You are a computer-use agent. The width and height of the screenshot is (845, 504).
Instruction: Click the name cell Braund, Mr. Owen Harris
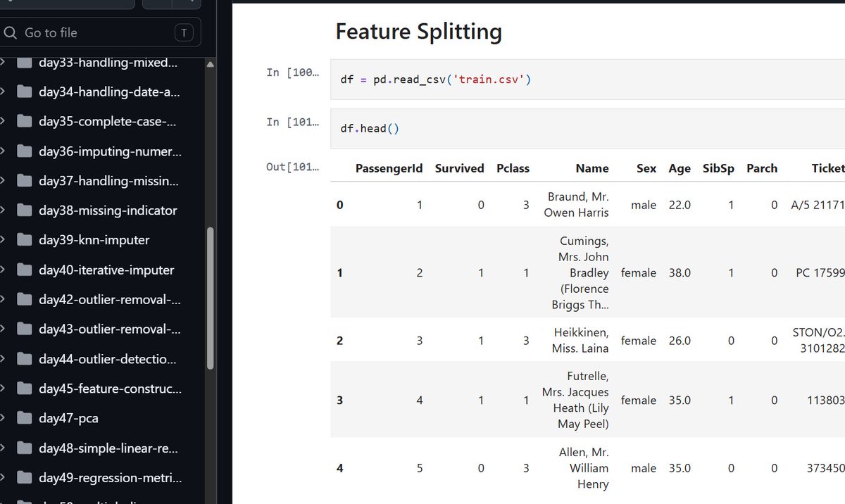[x=577, y=204]
